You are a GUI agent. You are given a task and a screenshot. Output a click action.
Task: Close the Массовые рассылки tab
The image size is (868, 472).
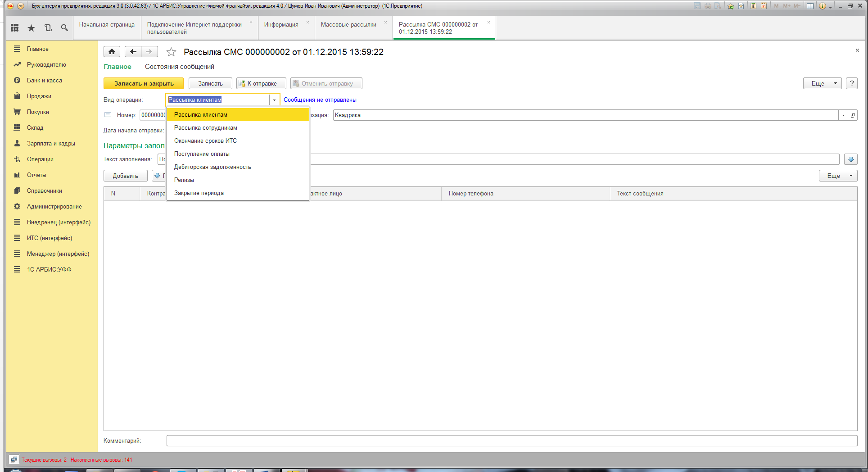[x=385, y=22]
